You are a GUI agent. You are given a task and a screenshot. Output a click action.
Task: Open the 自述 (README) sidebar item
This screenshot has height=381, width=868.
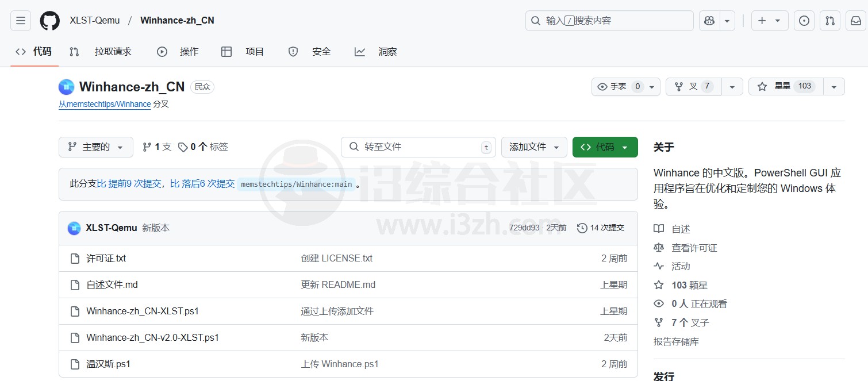pos(680,228)
